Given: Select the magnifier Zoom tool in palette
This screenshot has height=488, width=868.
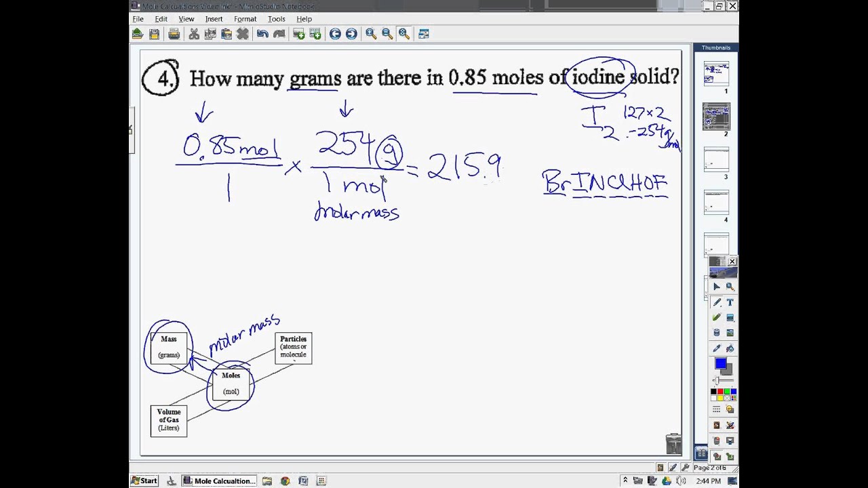Looking at the screenshot, I should click(x=730, y=286).
